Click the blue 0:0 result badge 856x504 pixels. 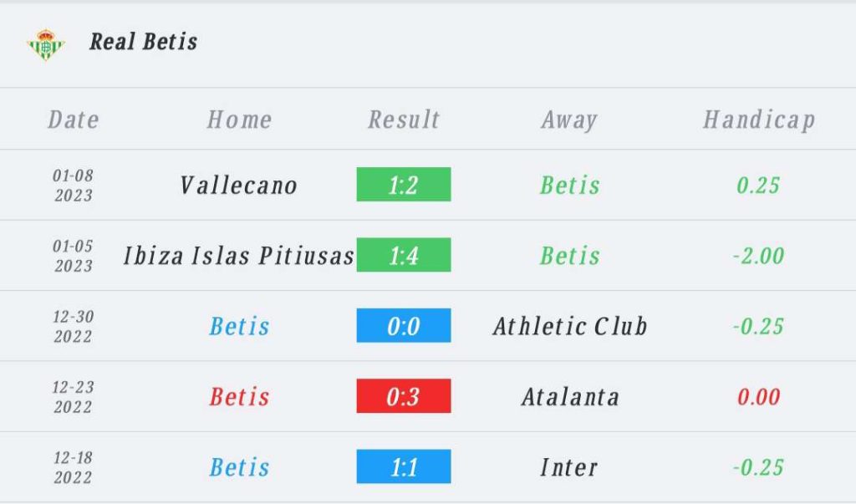coord(404,325)
